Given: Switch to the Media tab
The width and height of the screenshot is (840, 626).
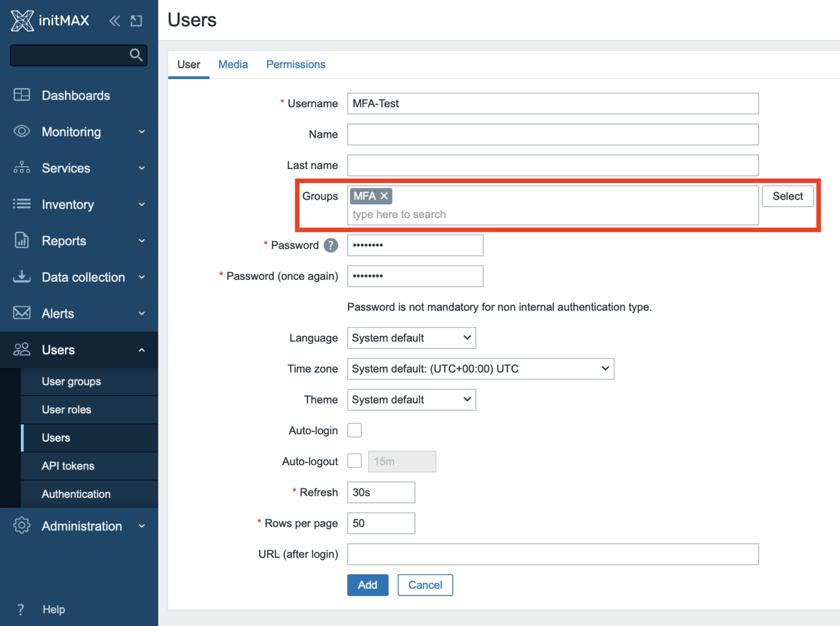Looking at the screenshot, I should coord(233,64).
